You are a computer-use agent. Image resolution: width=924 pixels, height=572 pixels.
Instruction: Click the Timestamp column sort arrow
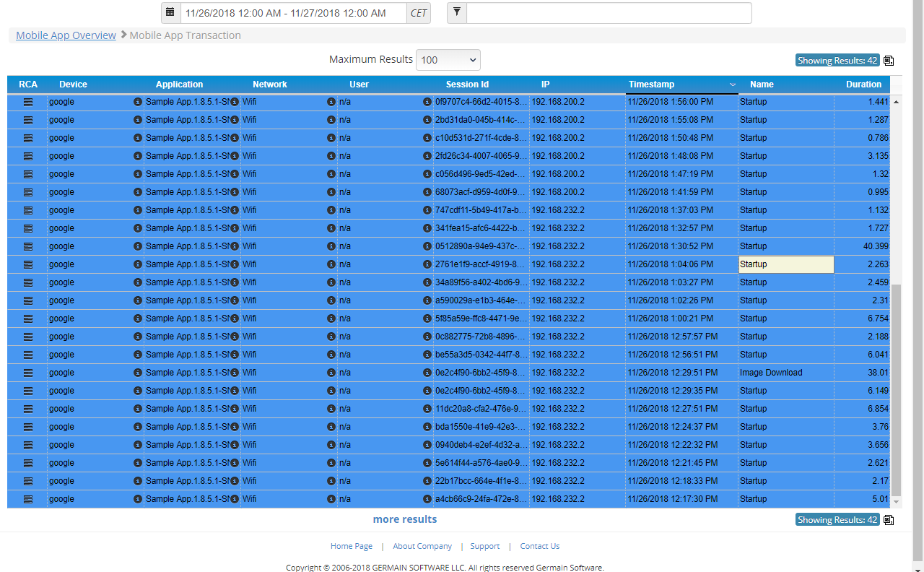pyautogui.click(x=733, y=84)
